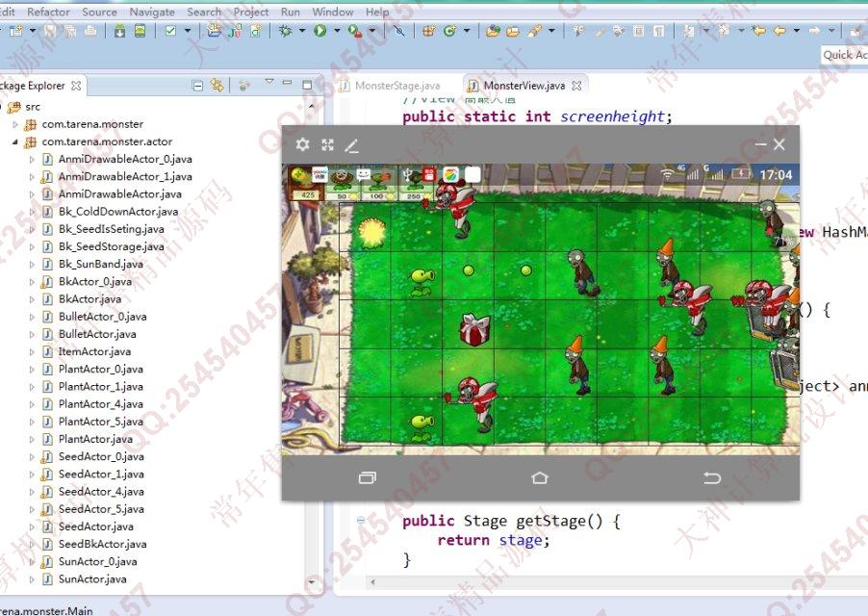Open the Package Explorer View Menu
The height and width of the screenshot is (616, 868).
269,82
